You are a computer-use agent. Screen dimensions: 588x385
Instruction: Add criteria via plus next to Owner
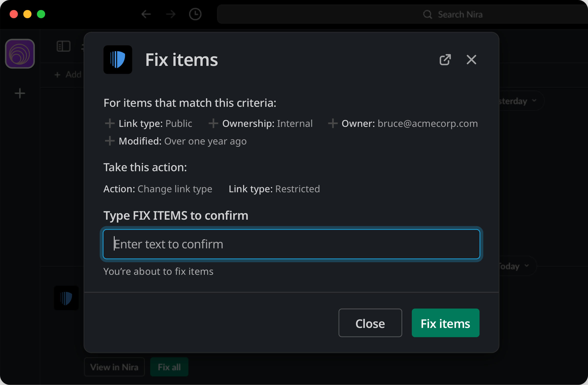333,123
